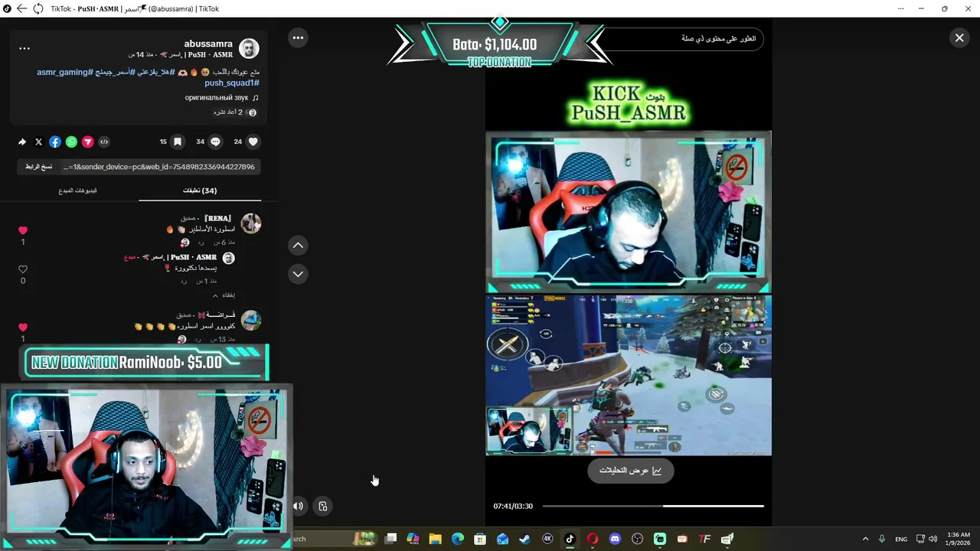Open Opera browser from the taskbar

[x=592, y=539]
